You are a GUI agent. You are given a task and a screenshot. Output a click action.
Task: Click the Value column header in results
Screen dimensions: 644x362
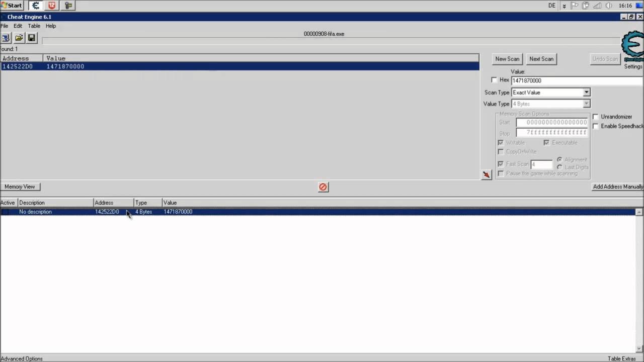coord(261,58)
